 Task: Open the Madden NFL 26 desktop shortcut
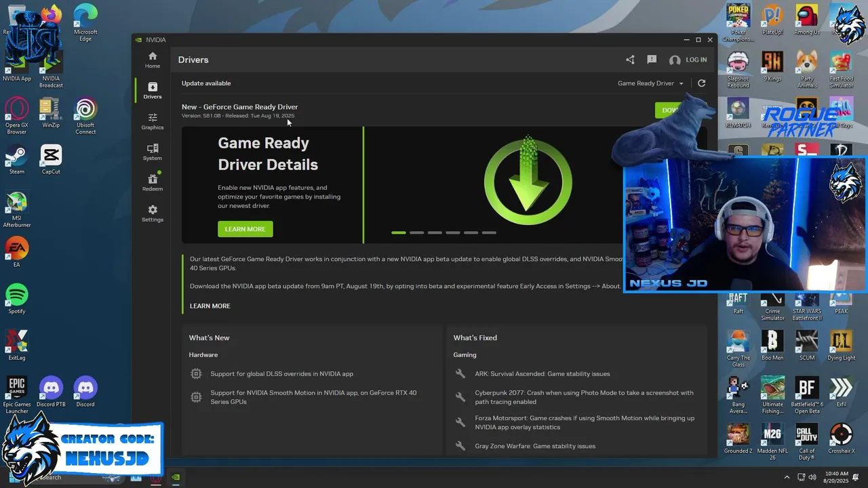[x=772, y=442]
